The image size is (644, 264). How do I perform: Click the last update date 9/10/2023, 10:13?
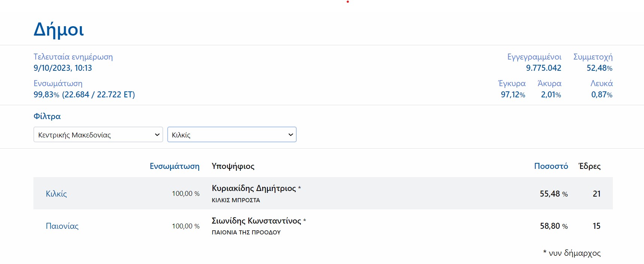coord(63,68)
